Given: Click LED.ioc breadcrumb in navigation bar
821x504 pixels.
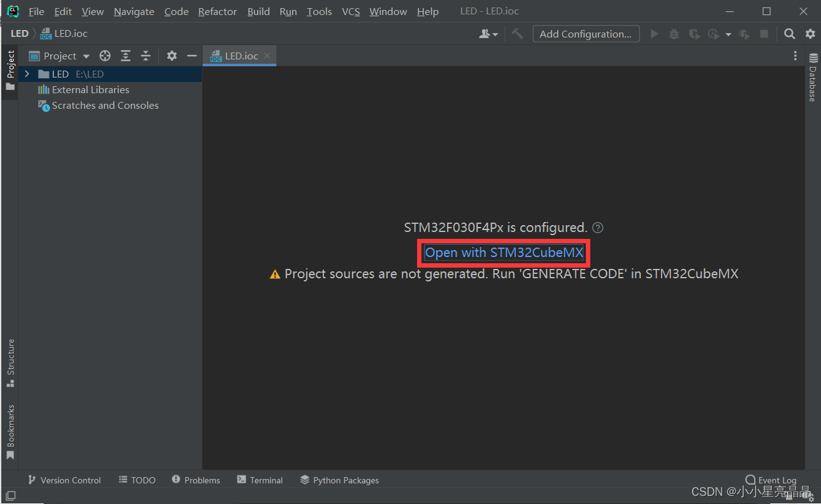Looking at the screenshot, I should click(64, 34).
